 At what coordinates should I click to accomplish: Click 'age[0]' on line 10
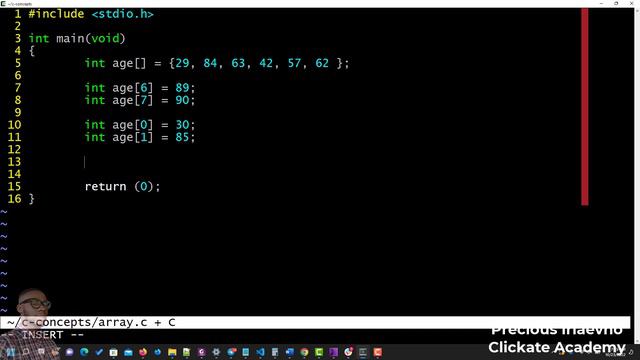point(133,125)
